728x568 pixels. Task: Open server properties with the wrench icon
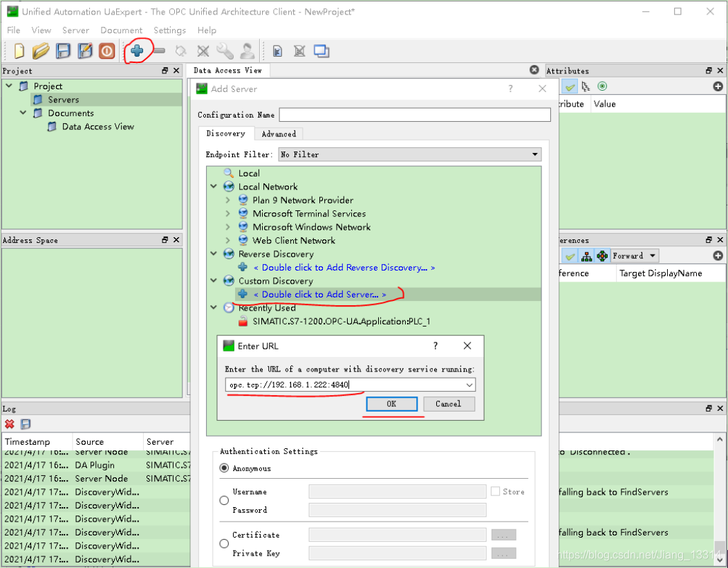(225, 51)
